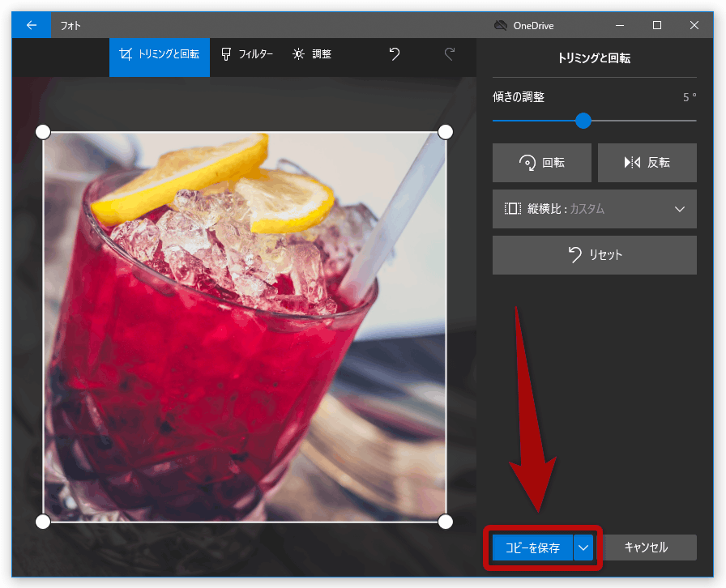Click the bottom-left crop handle

[x=43, y=522]
